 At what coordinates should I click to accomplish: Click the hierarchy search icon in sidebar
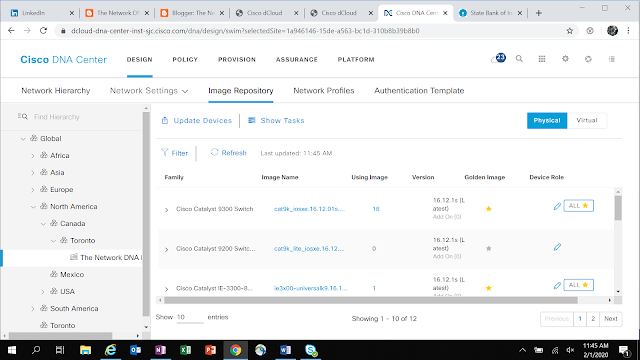click(x=22, y=117)
